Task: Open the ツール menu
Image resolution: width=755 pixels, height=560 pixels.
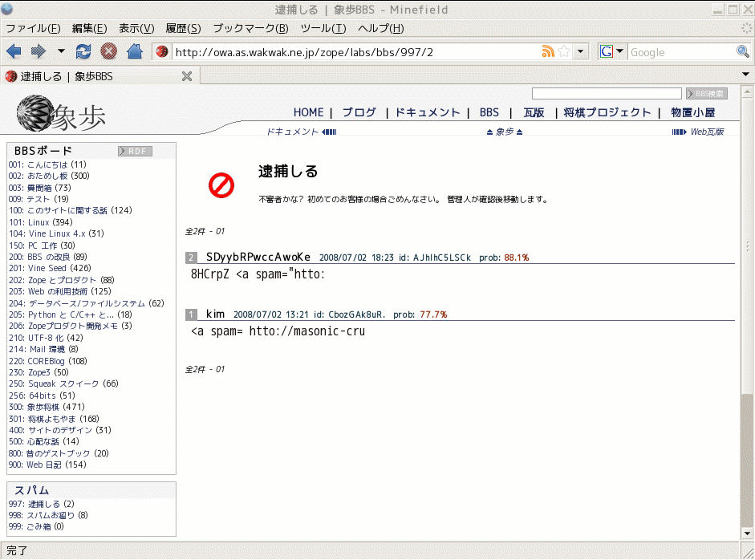Action: click(323, 29)
